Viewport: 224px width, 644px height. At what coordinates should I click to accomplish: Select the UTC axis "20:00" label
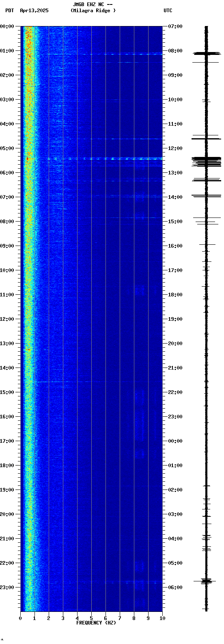175,344
